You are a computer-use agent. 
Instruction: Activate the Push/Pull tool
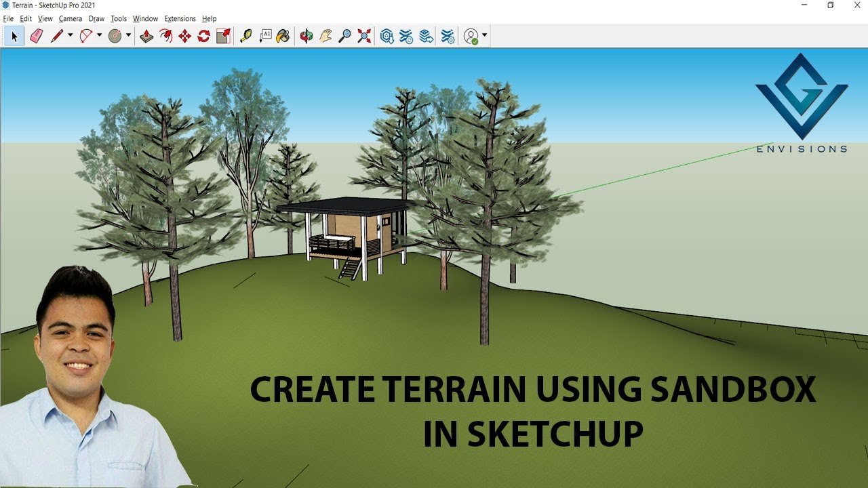click(146, 36)
